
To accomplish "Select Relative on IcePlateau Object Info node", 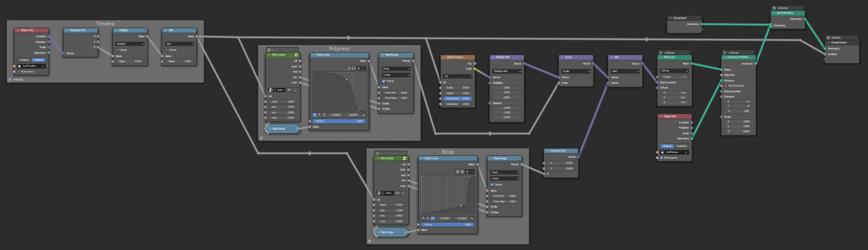I will (x=682, y=146).
